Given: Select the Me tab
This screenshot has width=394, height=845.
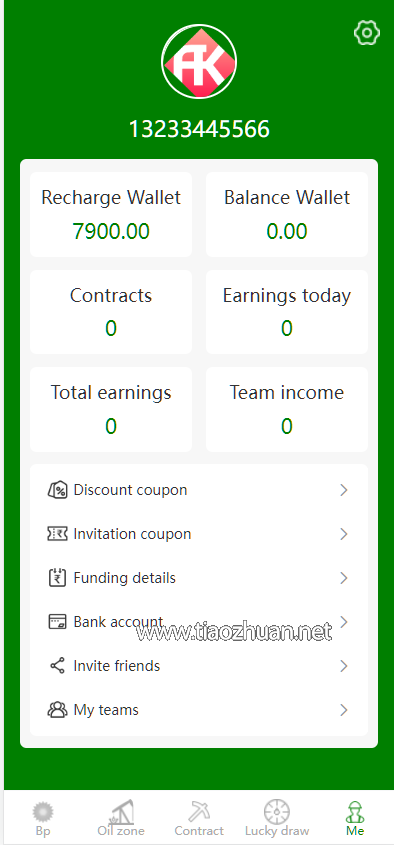Looking at the screenshot, I should [355, 818].
